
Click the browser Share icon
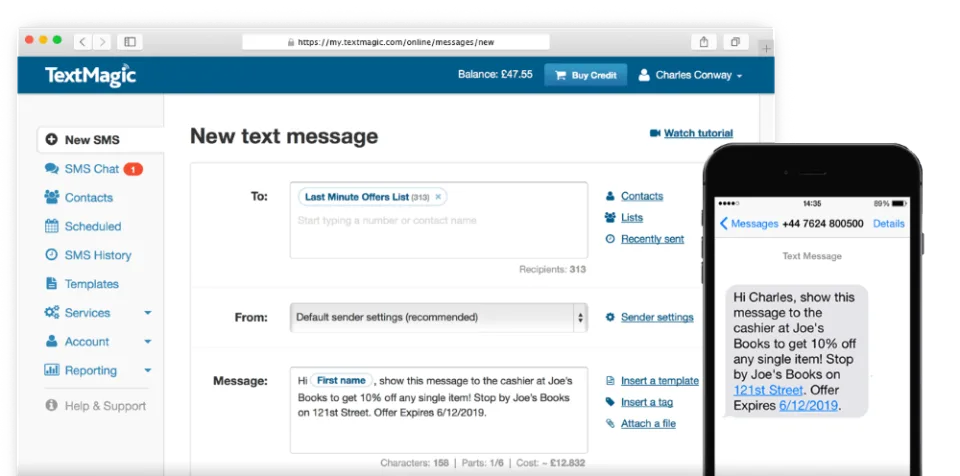pos(703,42)
